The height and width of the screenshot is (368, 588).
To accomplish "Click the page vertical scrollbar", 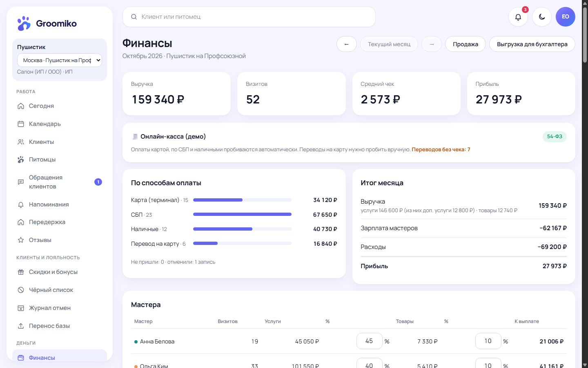I will [x=585, y=184].
